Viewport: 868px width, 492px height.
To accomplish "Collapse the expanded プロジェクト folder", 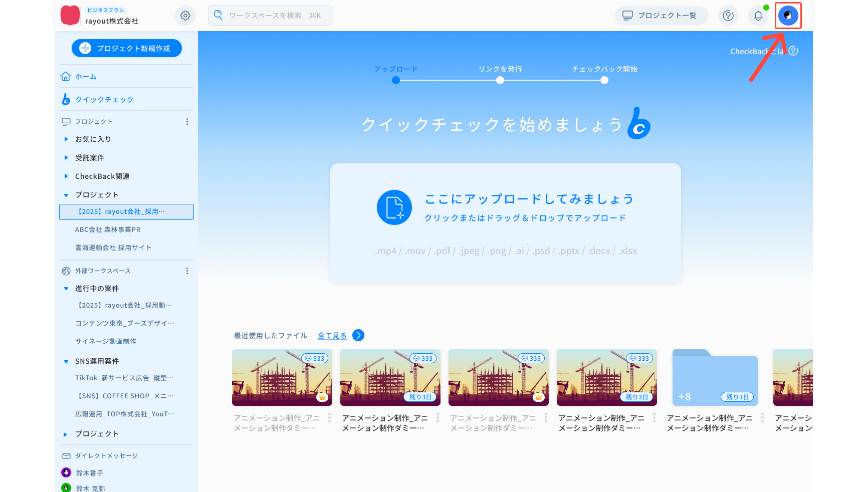I will tap(66, 195).
